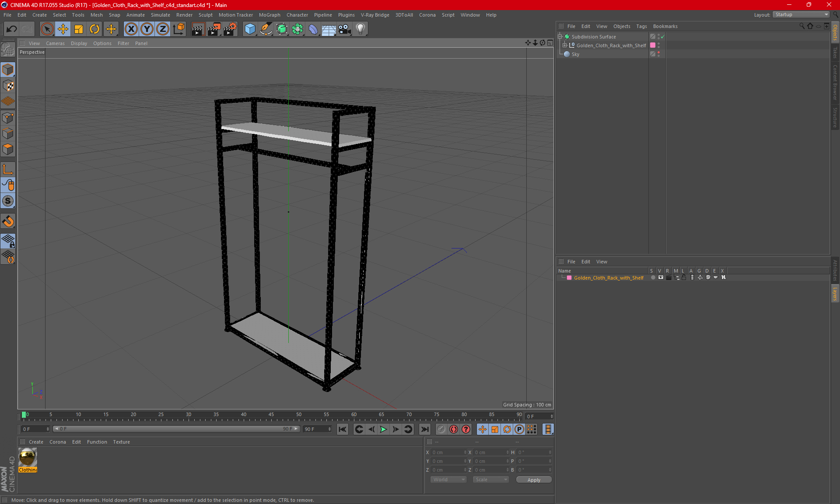The height and width of the screenshot is (504, 840).
Task: Toggle the layer lock icon
Action: coord(684,277)
